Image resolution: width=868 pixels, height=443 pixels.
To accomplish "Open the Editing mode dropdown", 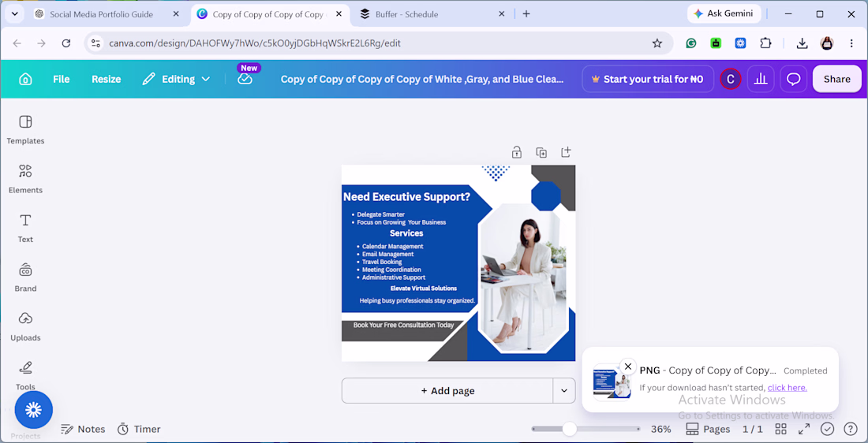I will tap(176, 79).
